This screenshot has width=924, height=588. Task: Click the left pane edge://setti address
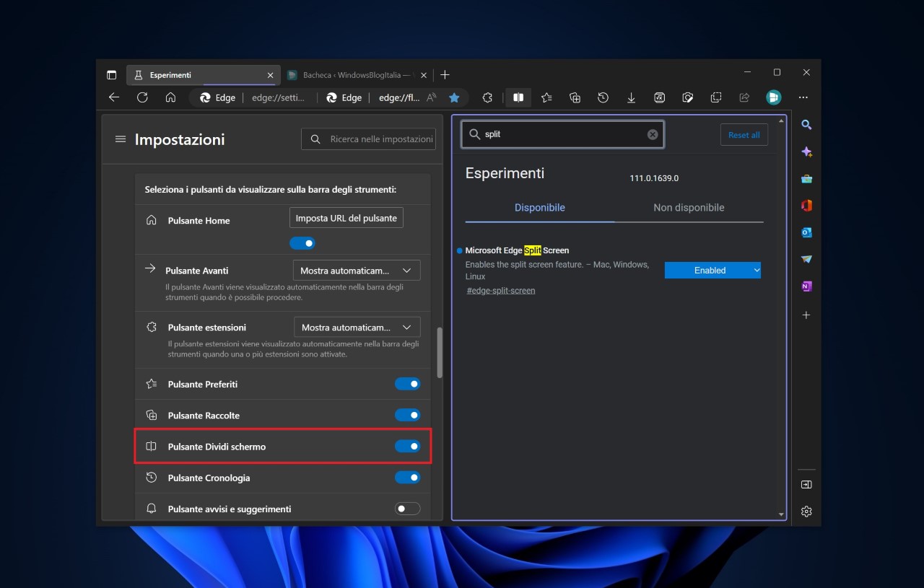(x=277, y=97)
